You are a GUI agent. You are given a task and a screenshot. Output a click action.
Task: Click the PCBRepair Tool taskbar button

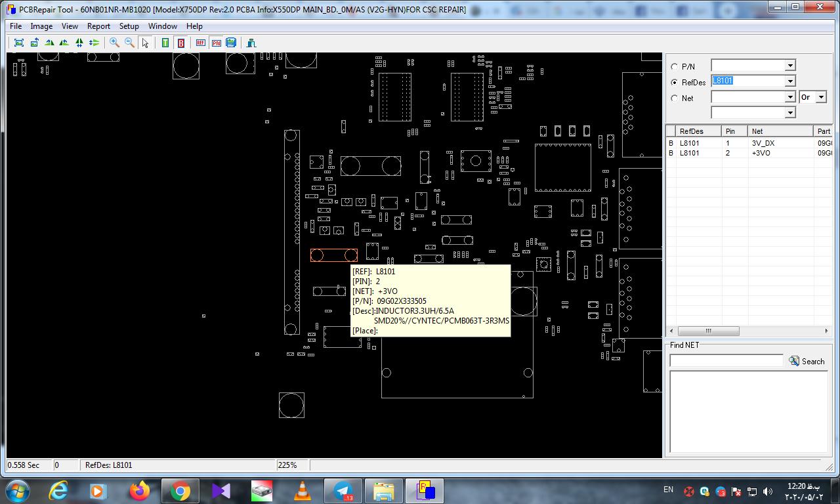tap(425, 491)
